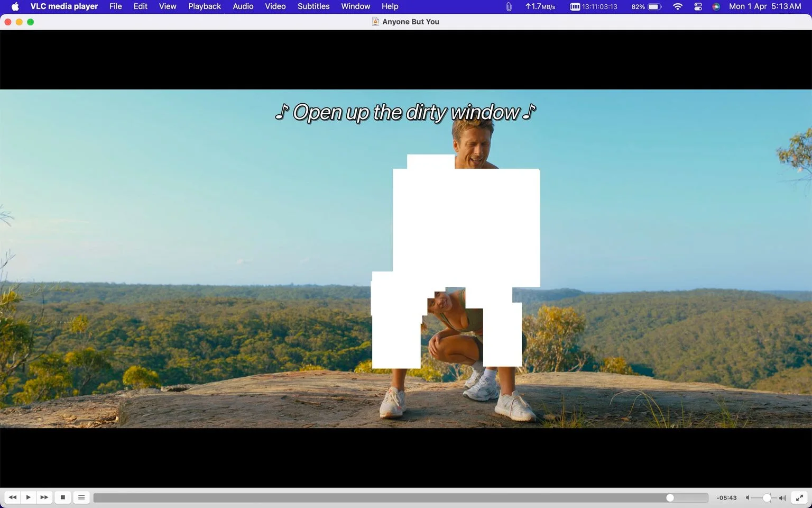Open the Apple menu
812x508 pixels.
tap(15, 6)
